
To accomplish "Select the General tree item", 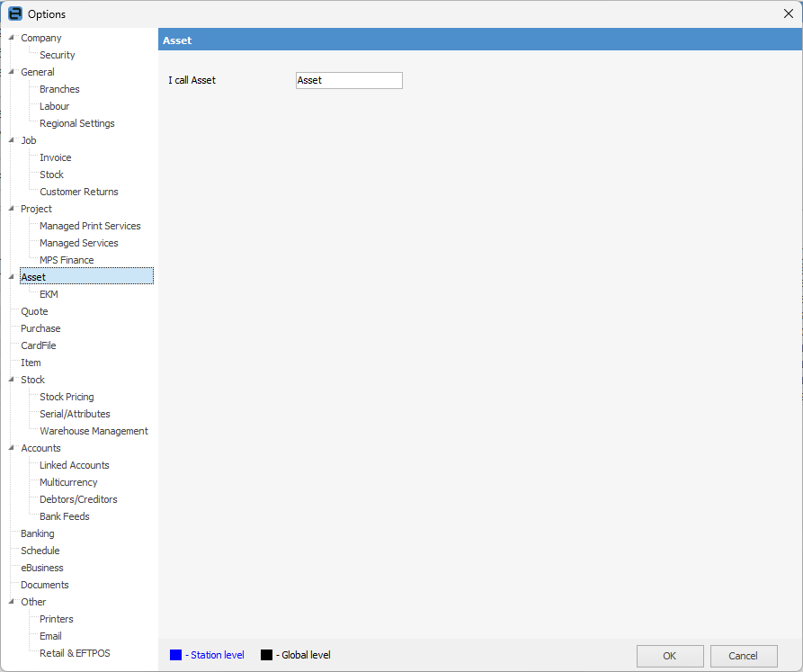I will click(x=38, y=72).
